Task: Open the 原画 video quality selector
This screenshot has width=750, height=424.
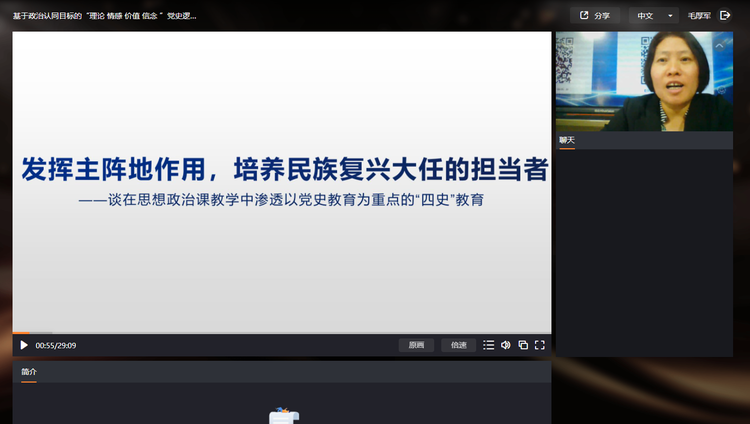Action: tap(416, 345)
